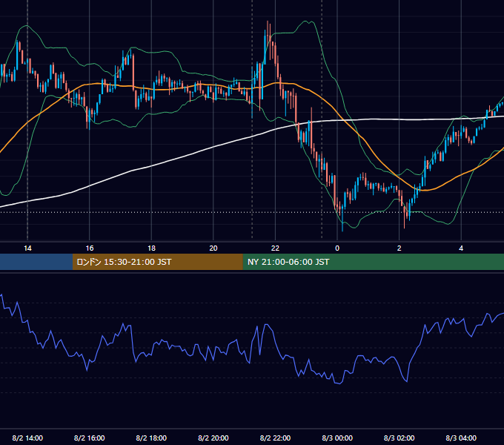
Task: Click the 8/2 16:00 date label
Action: pos(90,438)
